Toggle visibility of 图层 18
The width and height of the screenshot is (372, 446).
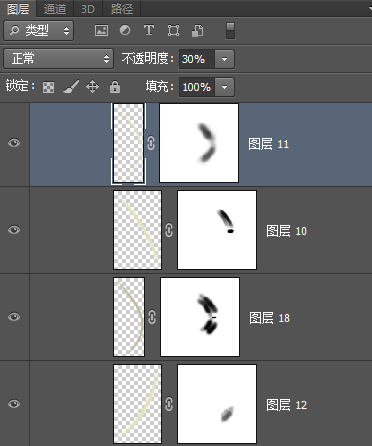tap(14, 317)
